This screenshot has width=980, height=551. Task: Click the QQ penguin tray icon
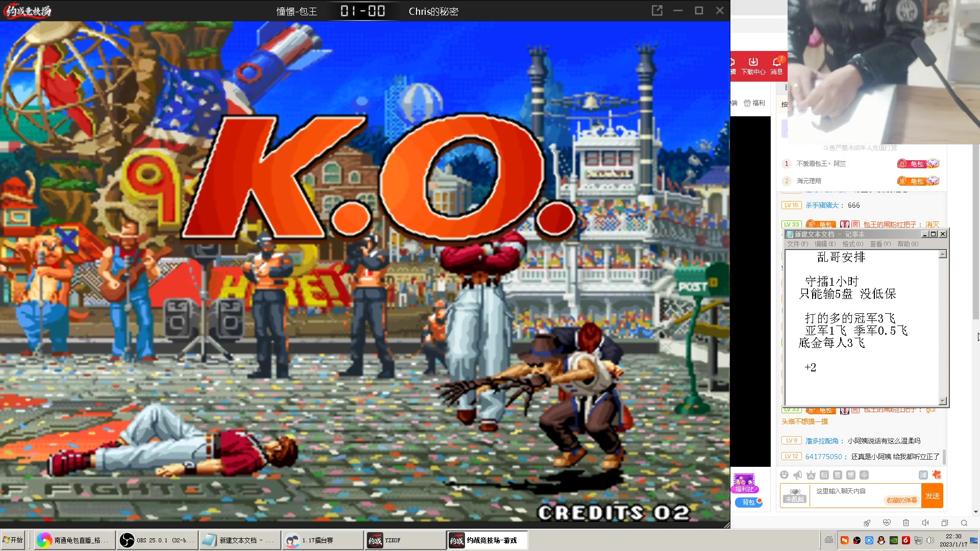click(881, 540)
